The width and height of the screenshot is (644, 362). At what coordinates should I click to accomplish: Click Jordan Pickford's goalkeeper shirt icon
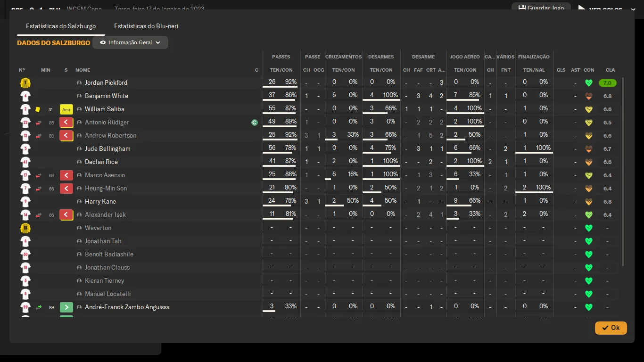click(25, 83)
